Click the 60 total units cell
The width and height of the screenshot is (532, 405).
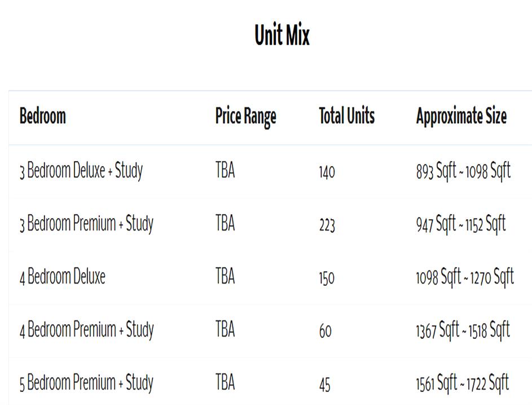coord(325,330)
